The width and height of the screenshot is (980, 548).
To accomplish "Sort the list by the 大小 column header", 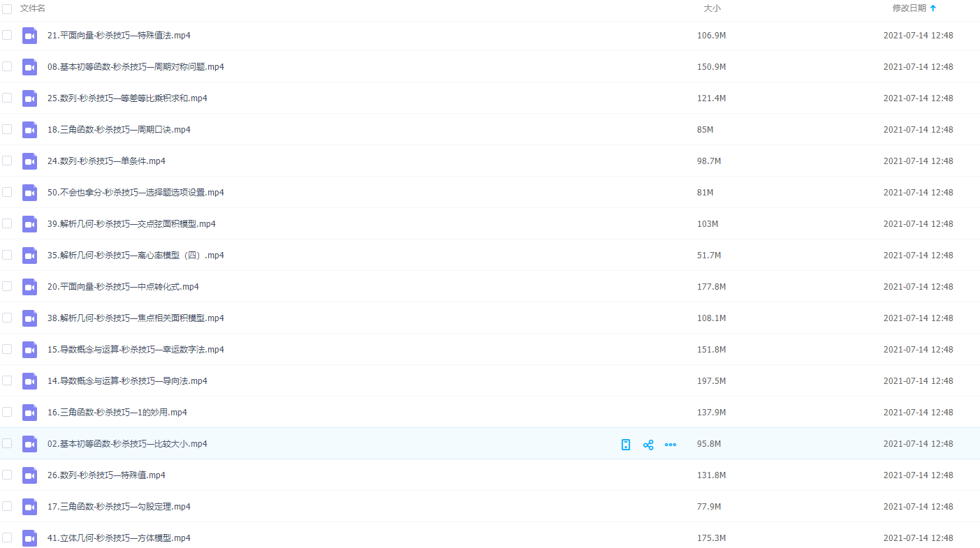I will click(x=712, y=8).
